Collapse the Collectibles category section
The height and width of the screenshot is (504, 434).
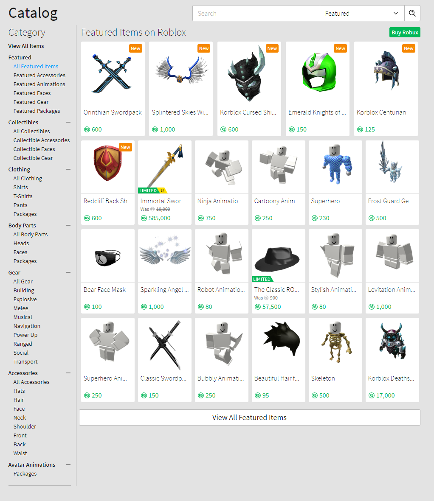tap(68, 122)
